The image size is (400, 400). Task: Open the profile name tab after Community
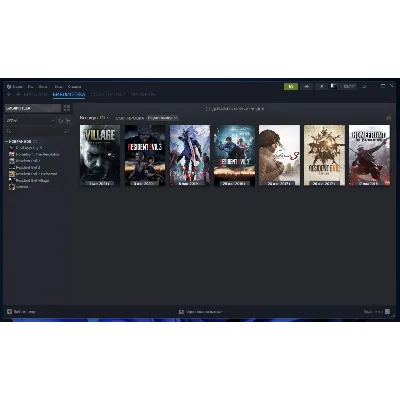(143, 95)
